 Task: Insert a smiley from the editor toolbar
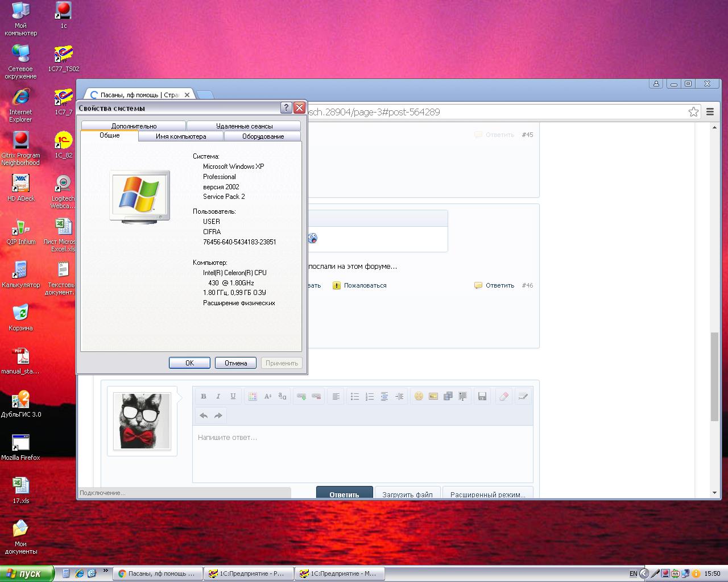[419, 396]
